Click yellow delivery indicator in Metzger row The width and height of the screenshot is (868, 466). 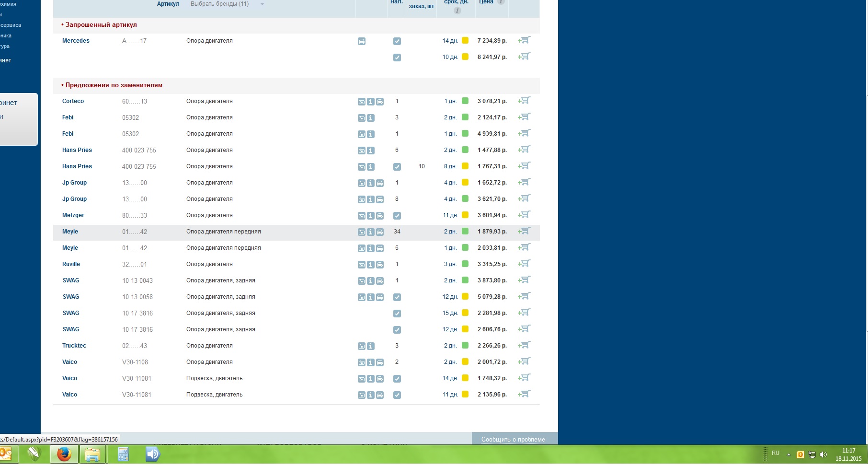(465, 215)
